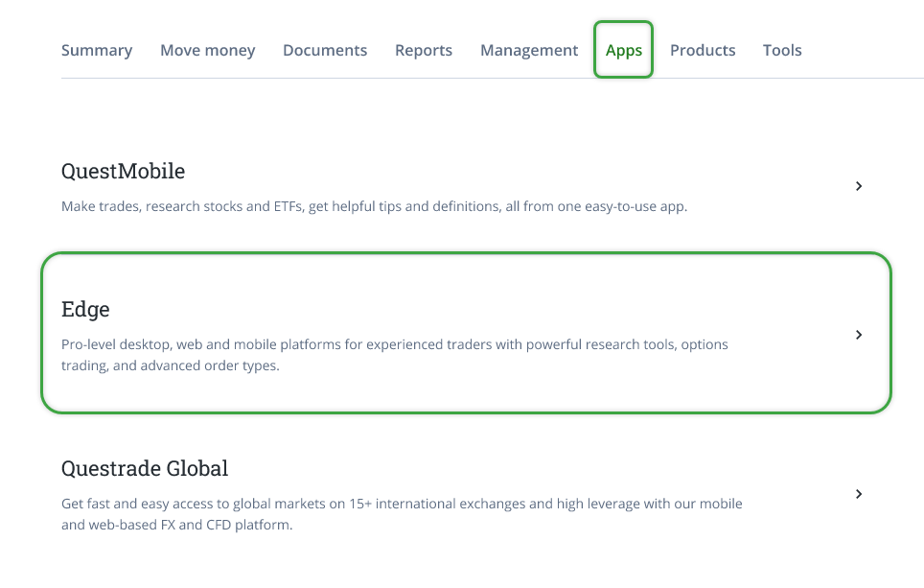
Task: Expand the Edge row chevron
Action: (x=859, y=334)
